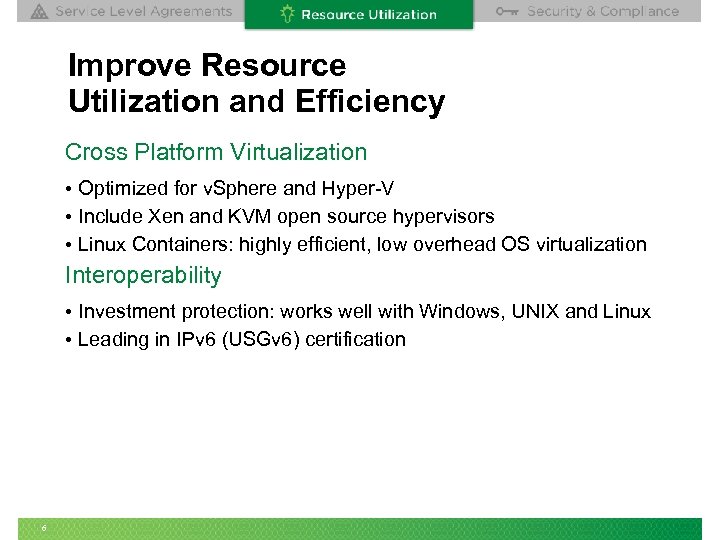The image size is (720, 540).
Task: Open the Service Level Agreements tab
Action: (x=131, y=11)
